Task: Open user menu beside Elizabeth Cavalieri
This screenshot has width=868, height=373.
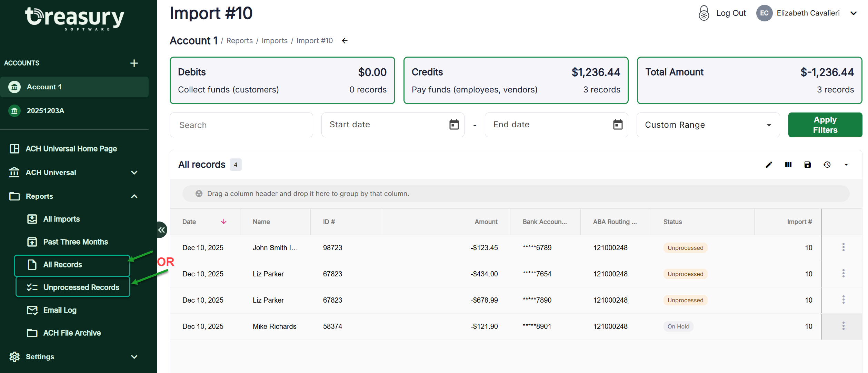Action: click(x=853, y=13)
